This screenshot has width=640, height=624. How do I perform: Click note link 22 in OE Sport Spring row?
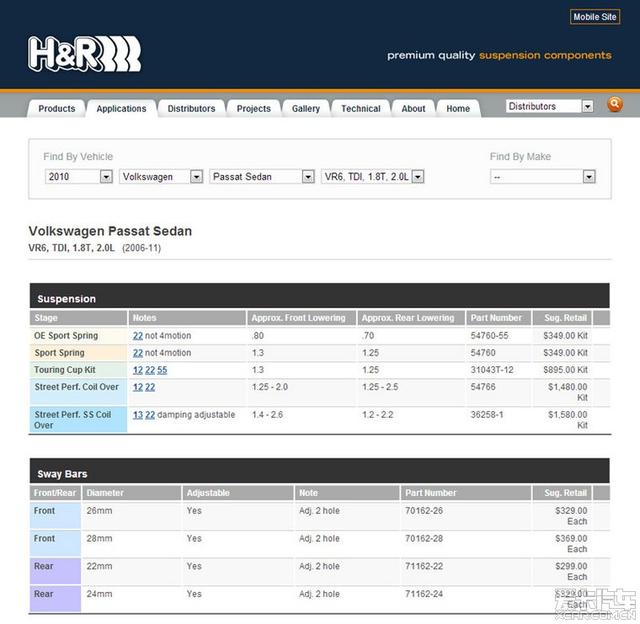click(x=138, y=336)
